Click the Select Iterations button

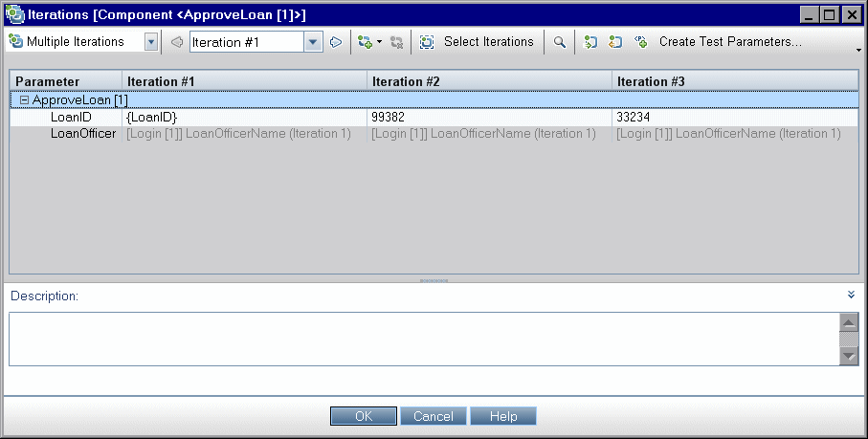478,42
